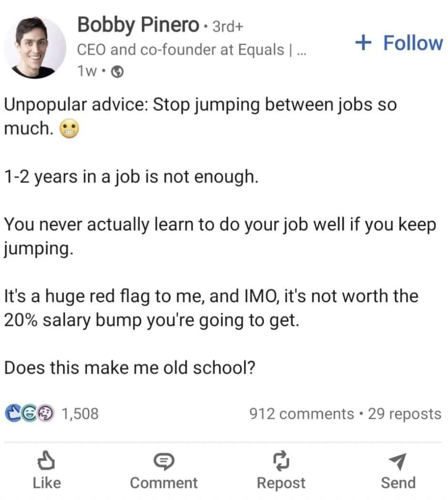Click the Like thumbs-up icon
448x500 pixels.
click(x=46, y=459)
